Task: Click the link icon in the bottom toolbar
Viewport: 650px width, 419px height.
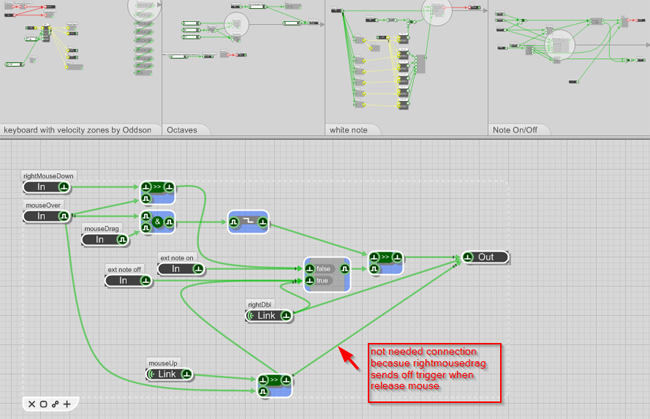Action: click(x=55, y=404)
